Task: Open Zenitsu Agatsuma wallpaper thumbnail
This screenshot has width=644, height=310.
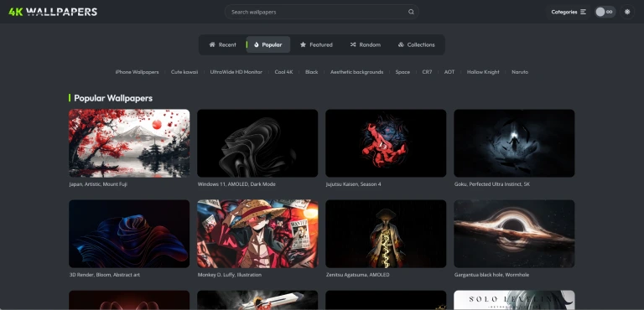Action: [x=386, y=234]
